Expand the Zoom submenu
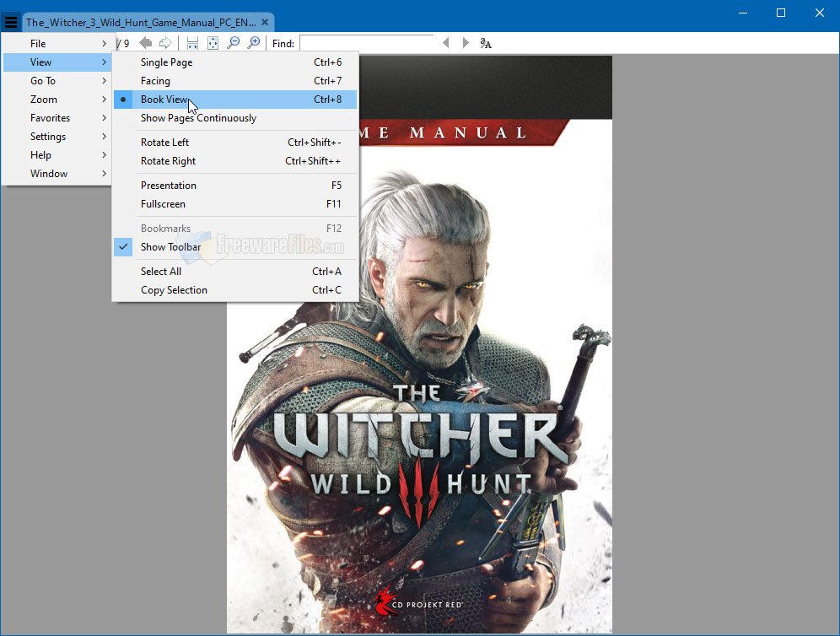 tap(44, 99)
